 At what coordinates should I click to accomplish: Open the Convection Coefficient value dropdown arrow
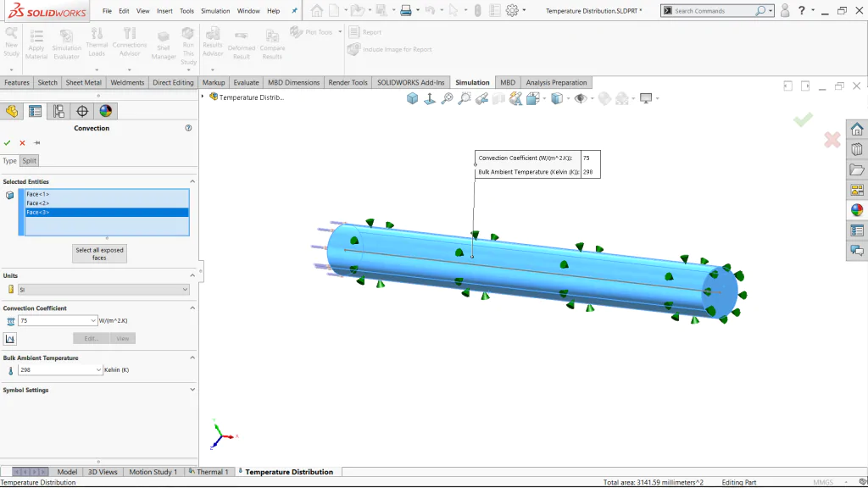[x=93, y=321]
